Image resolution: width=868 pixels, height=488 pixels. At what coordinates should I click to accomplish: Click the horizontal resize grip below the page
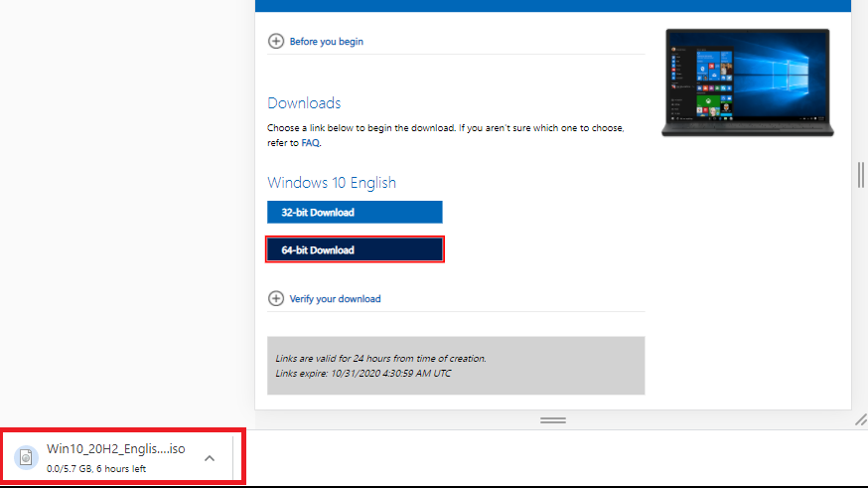tap(553, 420)
